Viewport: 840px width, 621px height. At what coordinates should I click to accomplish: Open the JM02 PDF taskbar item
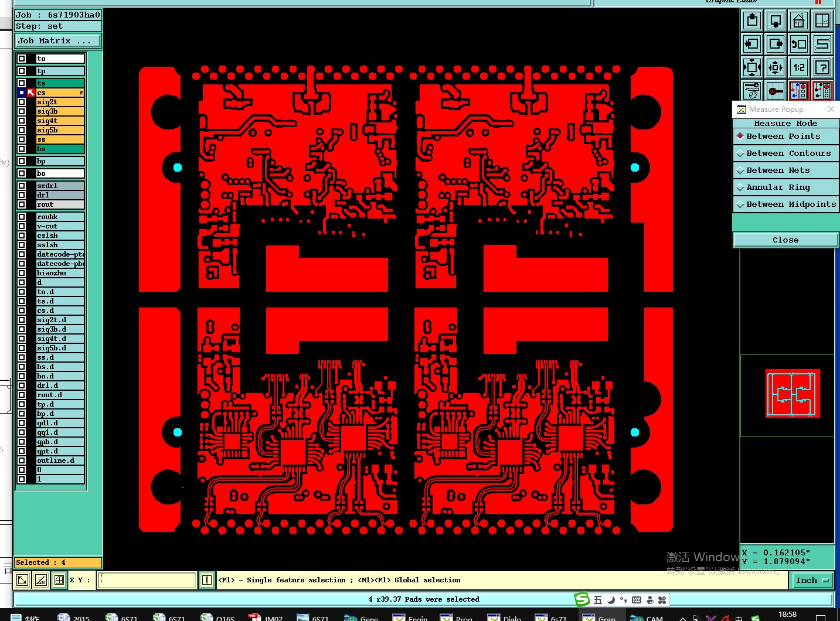click(x=266, y=617)
